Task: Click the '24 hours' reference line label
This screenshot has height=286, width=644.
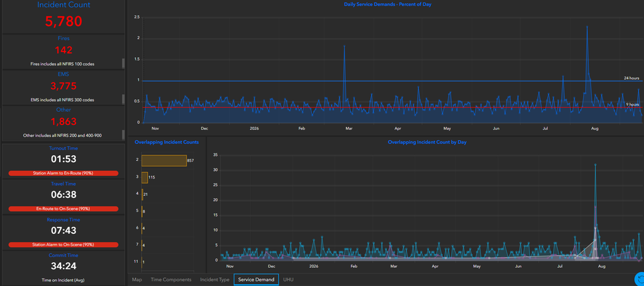Action: tap(631, 77)
